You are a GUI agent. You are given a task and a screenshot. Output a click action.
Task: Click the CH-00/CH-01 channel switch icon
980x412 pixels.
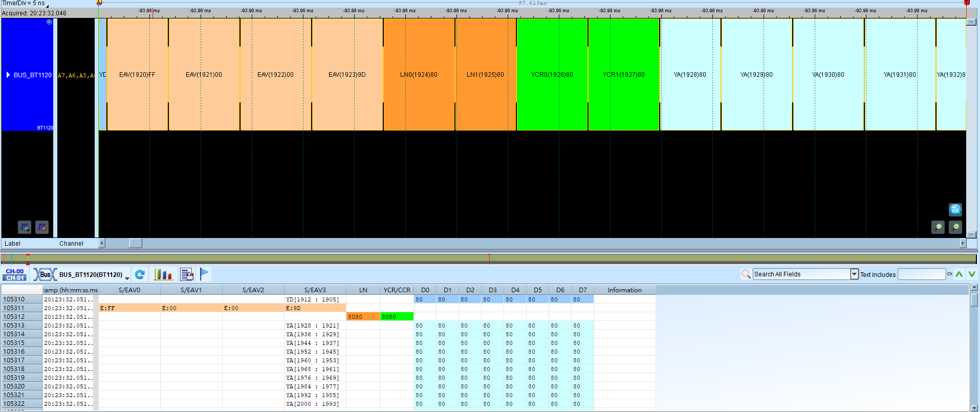pos(15,275)
